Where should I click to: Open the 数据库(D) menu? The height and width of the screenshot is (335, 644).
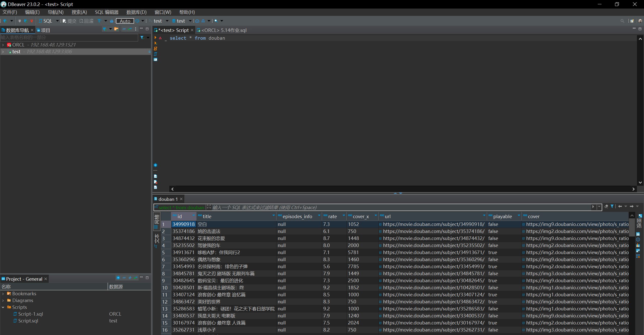(136, 12)
